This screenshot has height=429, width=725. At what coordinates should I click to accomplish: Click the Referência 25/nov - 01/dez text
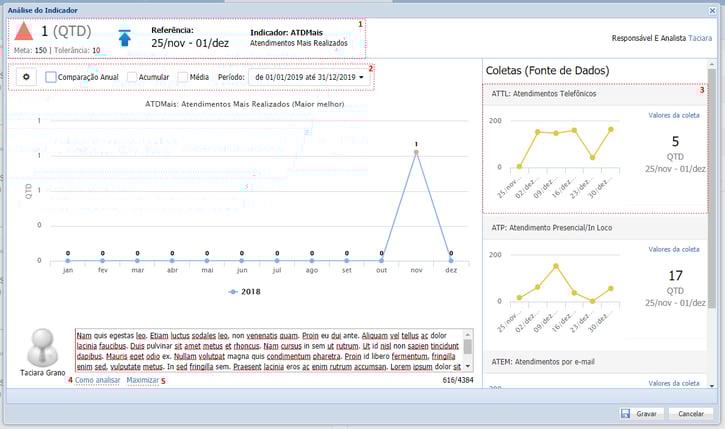190,43
